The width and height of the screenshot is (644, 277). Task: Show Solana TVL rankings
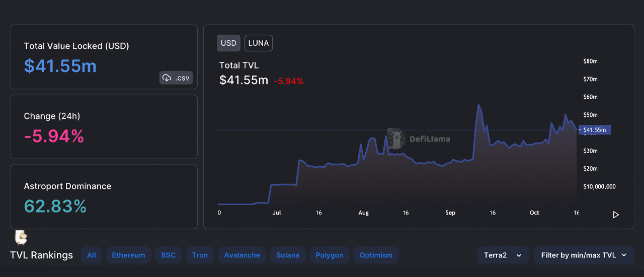[x=288, y=255]
